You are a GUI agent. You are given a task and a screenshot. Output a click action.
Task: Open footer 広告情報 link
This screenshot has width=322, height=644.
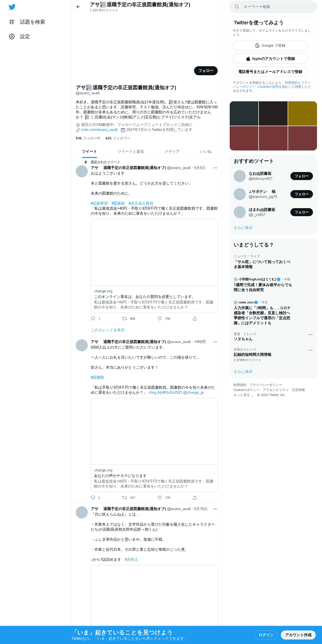click(298, 390)
